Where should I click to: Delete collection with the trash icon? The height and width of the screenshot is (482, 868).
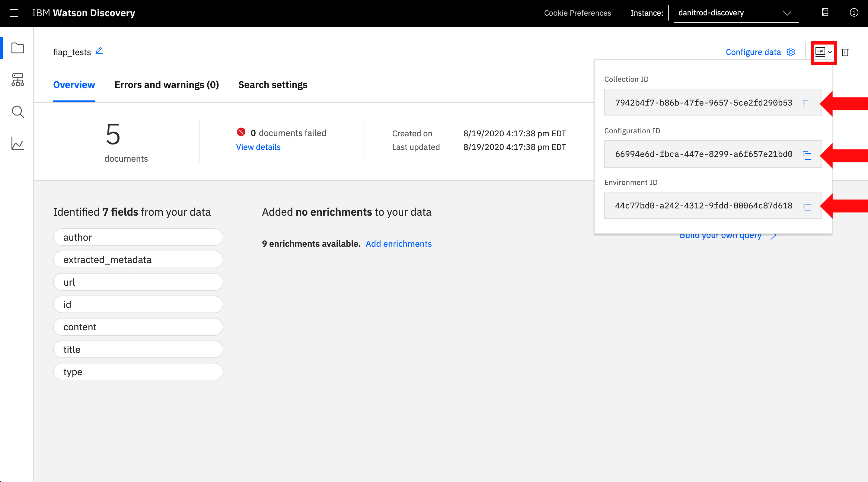845,52
